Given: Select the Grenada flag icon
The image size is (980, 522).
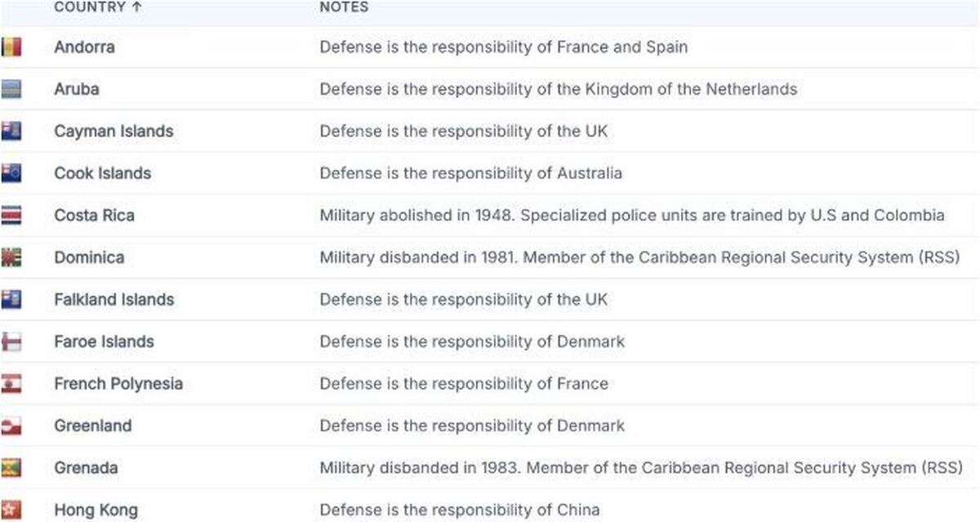Looking at the screenshot, I should pyautogui.click(x=11, y=468).
